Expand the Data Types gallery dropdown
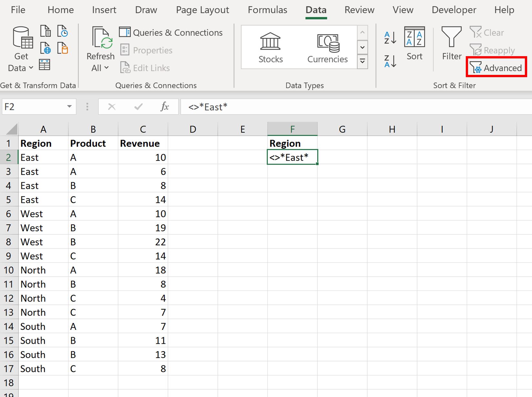 point(362,61)
